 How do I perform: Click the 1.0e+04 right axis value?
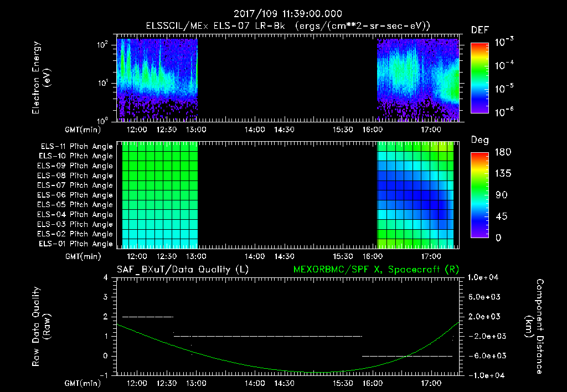point(483,277)
